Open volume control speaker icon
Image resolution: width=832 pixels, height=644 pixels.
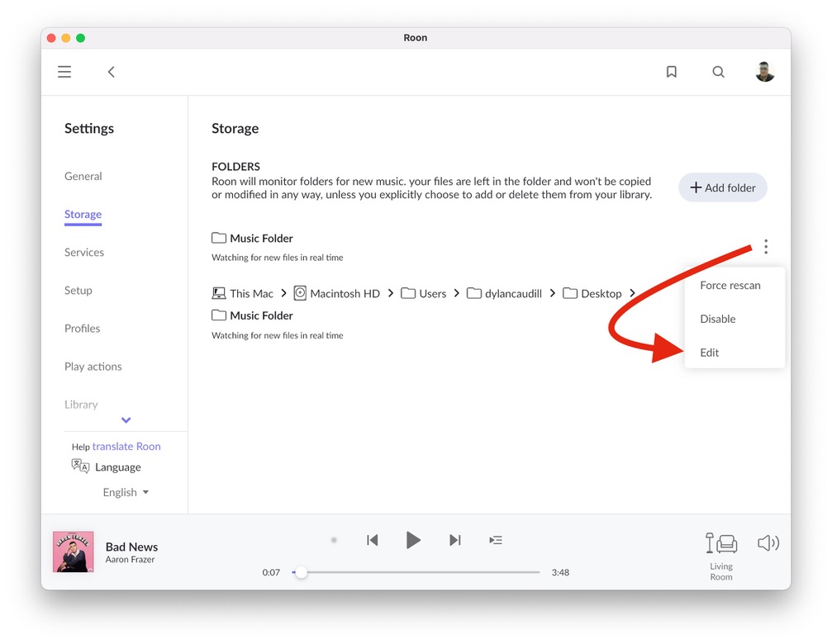(768, 542)
